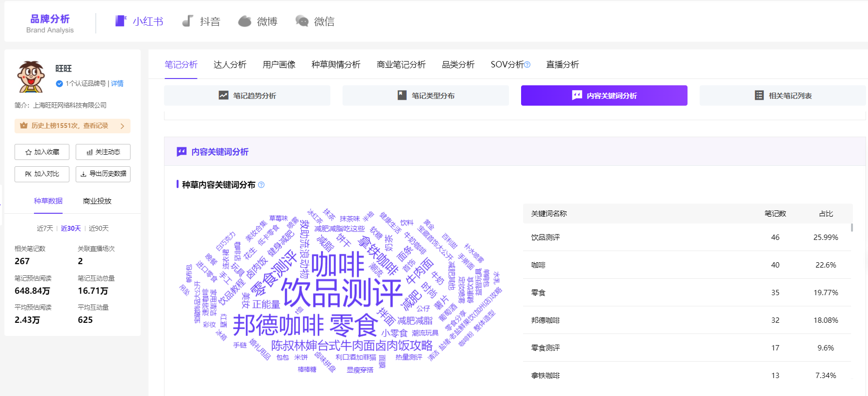Open the SOV分析 tab
The width and height of the screenshot is (868, 396).
507,64
